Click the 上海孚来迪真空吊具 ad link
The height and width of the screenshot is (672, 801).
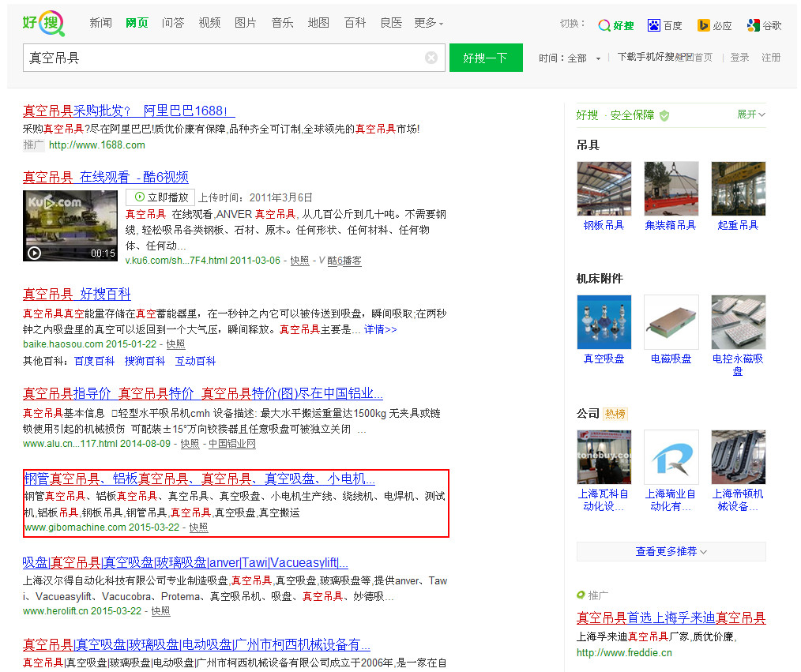[x=671, y=618]
